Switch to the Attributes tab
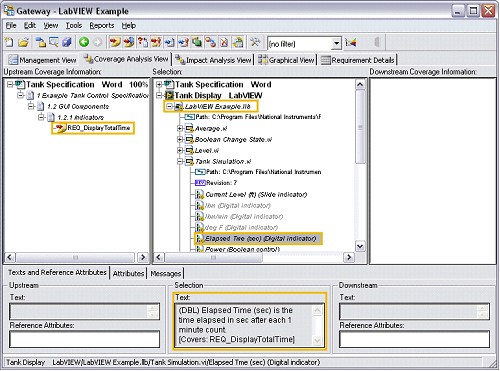500x371 pixels. [128, 273]
